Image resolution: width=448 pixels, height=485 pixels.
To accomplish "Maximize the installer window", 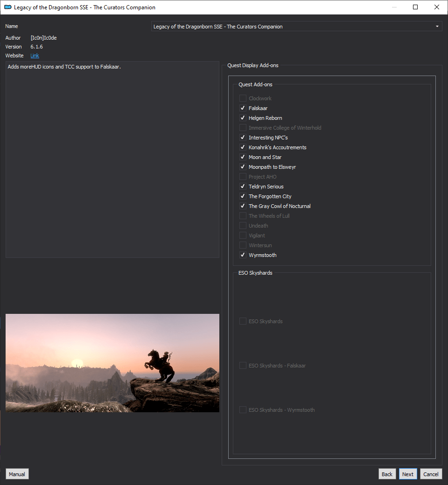I will click(415, 7).
